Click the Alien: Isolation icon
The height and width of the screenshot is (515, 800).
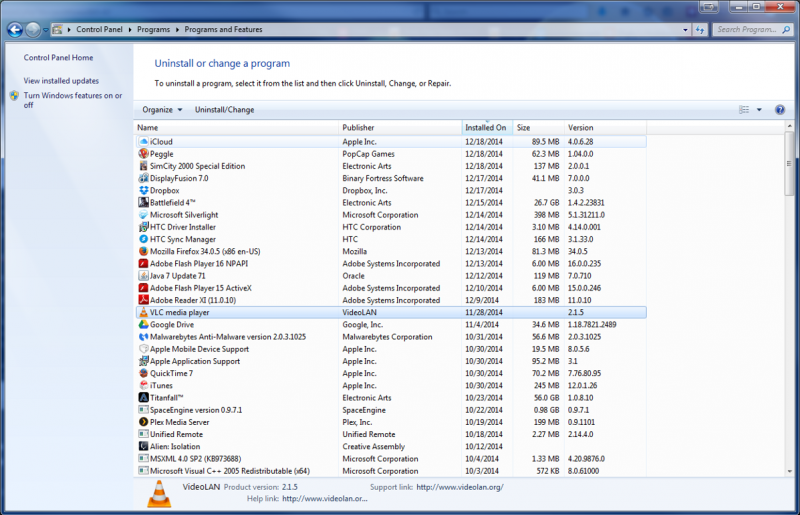pos(143,447)
